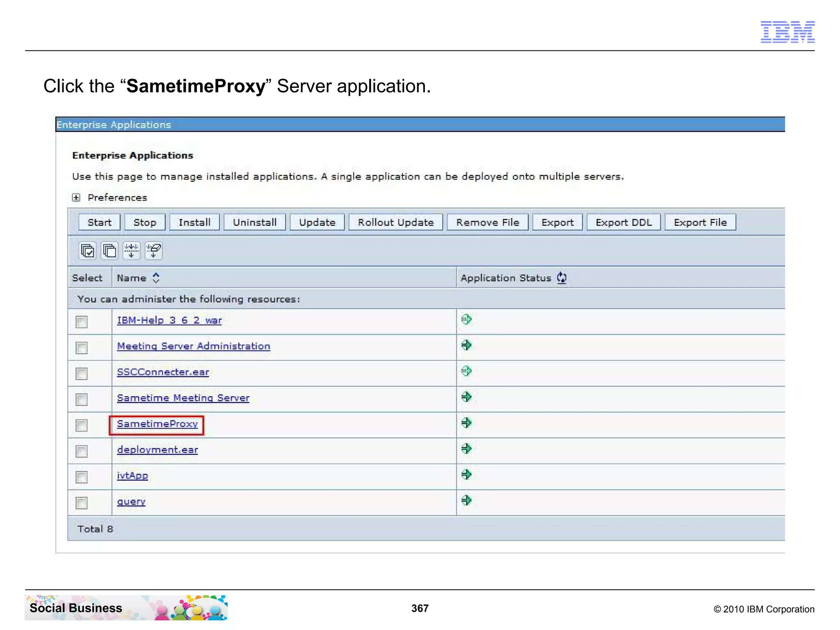Tick the SametimeProxy checkbox
The height and width of the screenshot is (630, 840).
(x=82, y=425)
